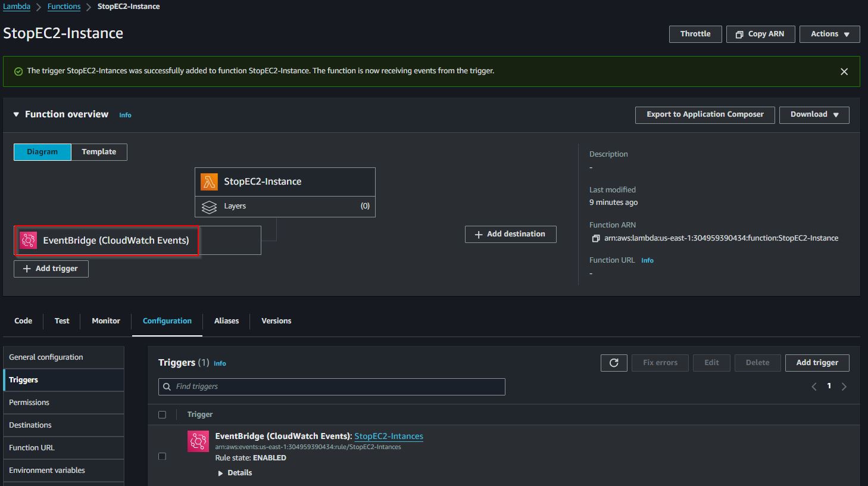Open Function URL in the side menu

point(64,448)
